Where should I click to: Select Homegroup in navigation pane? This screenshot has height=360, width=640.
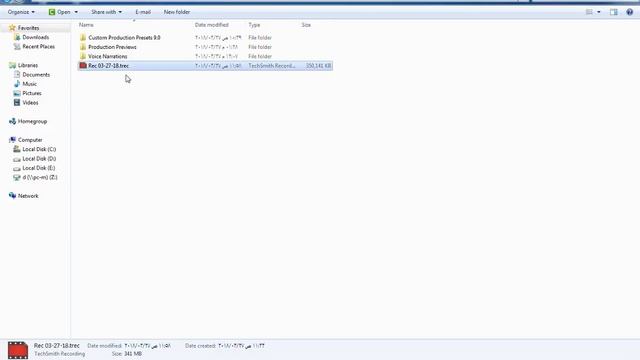click(x=32, y=122)
